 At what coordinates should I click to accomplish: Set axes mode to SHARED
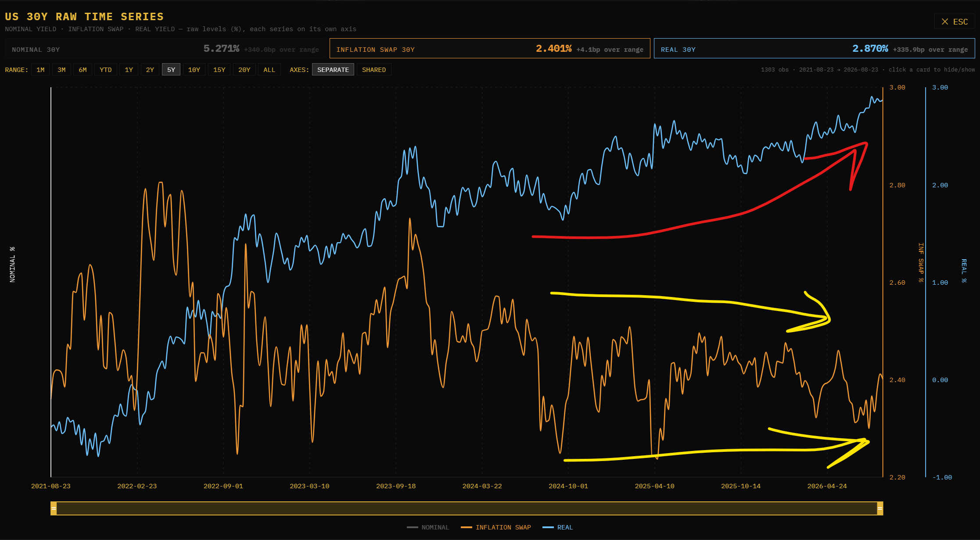374,70
